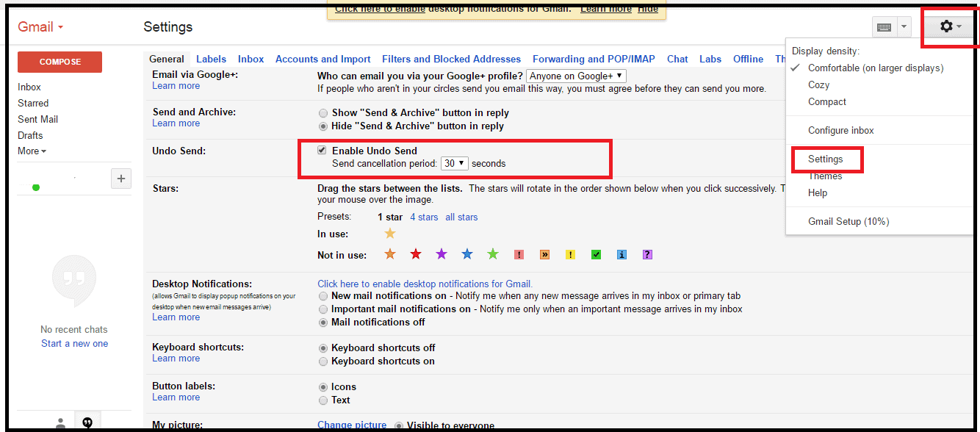Select Keyboard shortcuts on
This screenshot has height=432, width=980.
pos(323,361)
